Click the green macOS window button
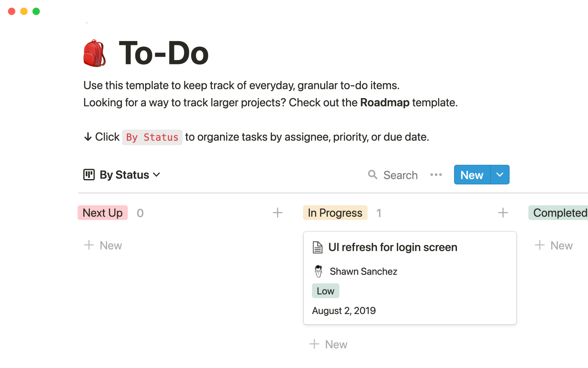Viewport: 588px width, 368px height. pyautogui.click(x=36, y=11)
